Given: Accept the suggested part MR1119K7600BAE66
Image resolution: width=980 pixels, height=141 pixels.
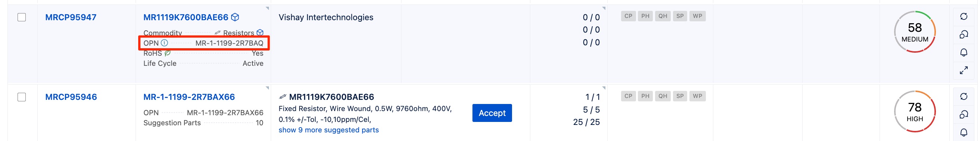Looking at the screenshot, I should [491, 113].
